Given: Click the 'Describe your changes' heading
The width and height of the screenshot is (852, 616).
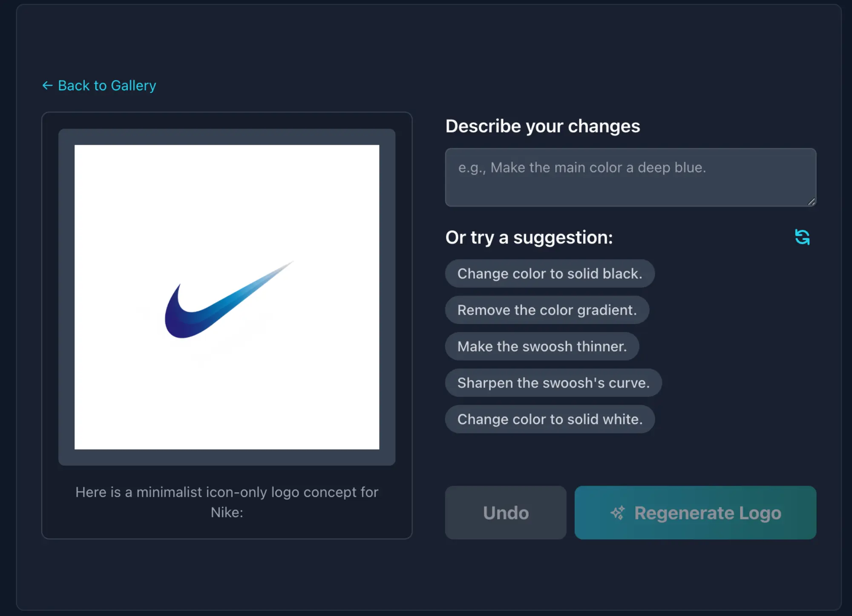Looking at the screenshot, I should (x=542, y=126).
